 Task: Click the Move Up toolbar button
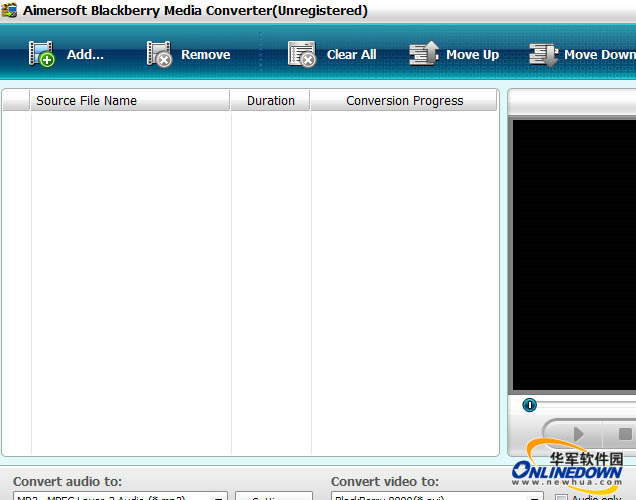coord(454,54)
